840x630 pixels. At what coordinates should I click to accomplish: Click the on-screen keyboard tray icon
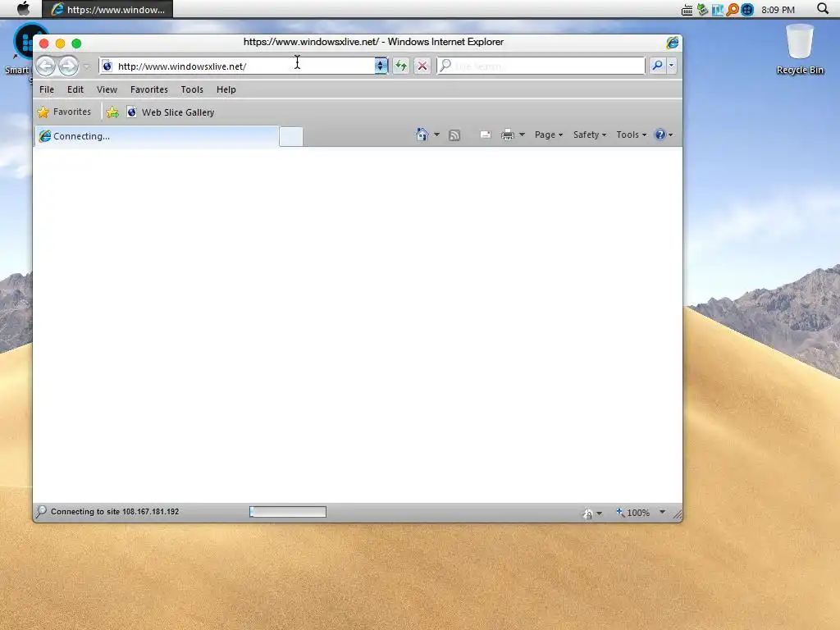[687, 10]
